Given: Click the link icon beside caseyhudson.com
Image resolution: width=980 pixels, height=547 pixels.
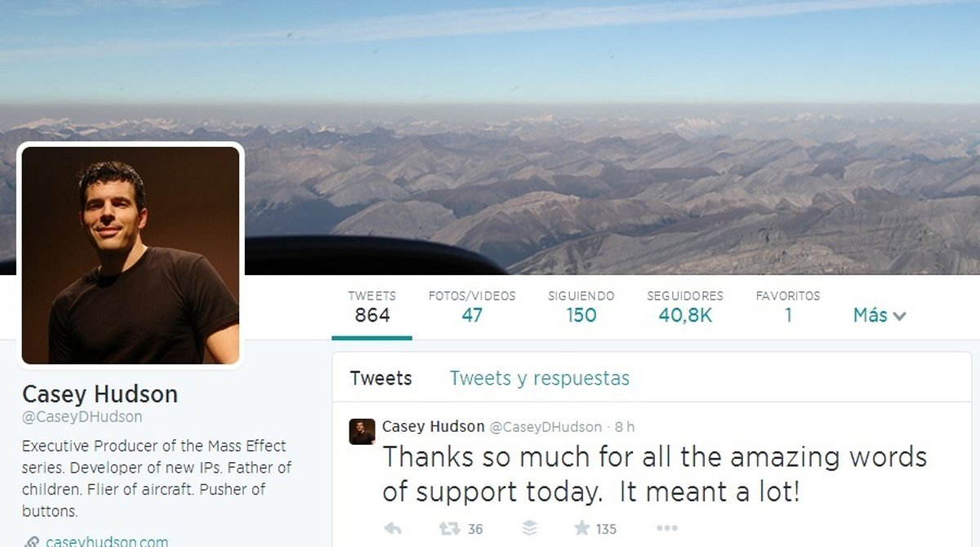Looking at the screenshot, I should click(31, 541).
